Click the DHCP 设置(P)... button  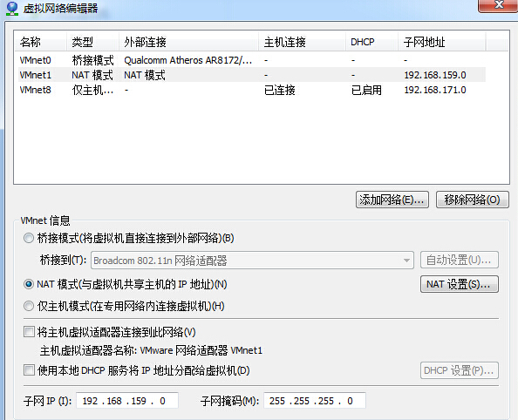tap(460, 370)
